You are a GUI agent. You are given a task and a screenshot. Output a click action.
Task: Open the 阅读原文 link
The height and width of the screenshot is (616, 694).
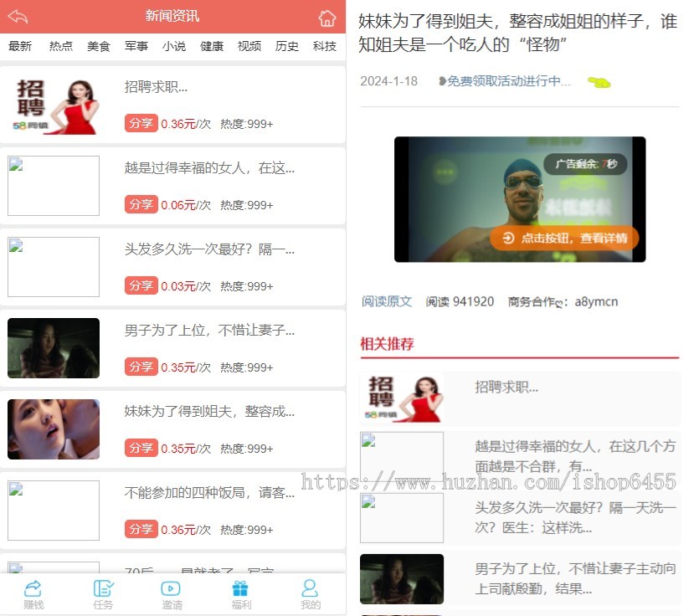coord(387,302)
